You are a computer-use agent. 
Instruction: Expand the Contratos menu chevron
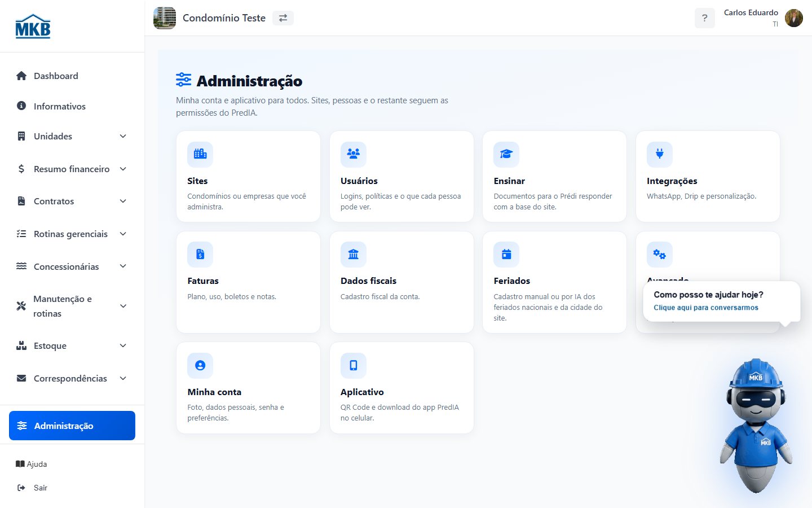[123, 202]
